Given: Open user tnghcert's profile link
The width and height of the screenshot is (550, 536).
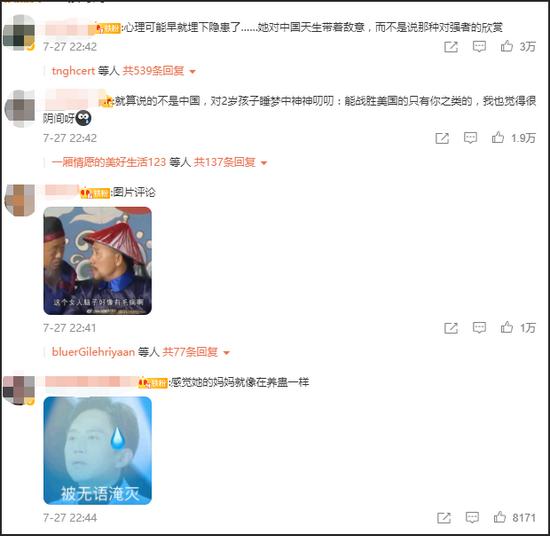Looking at the screenshot, I should point(73,71).
